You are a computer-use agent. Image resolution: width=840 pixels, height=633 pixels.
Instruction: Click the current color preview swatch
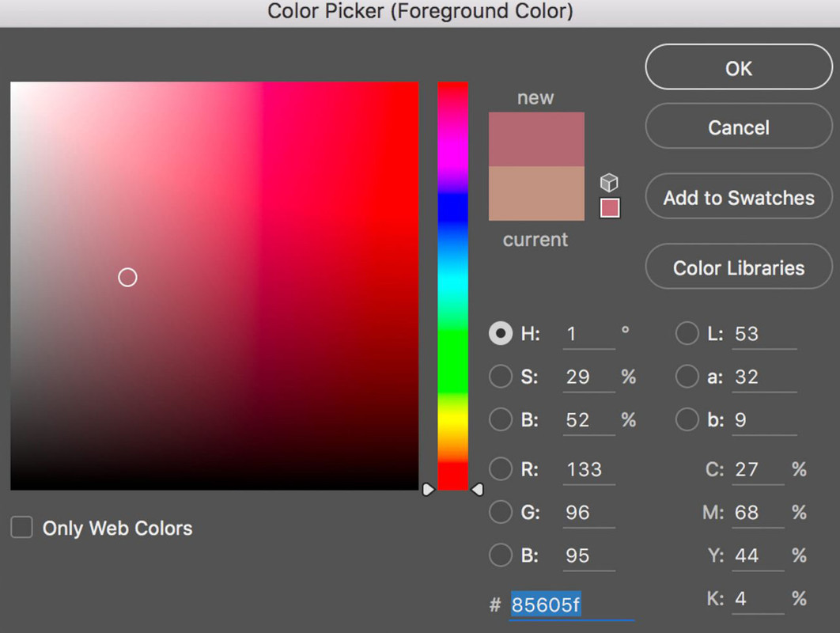[536, 193]
